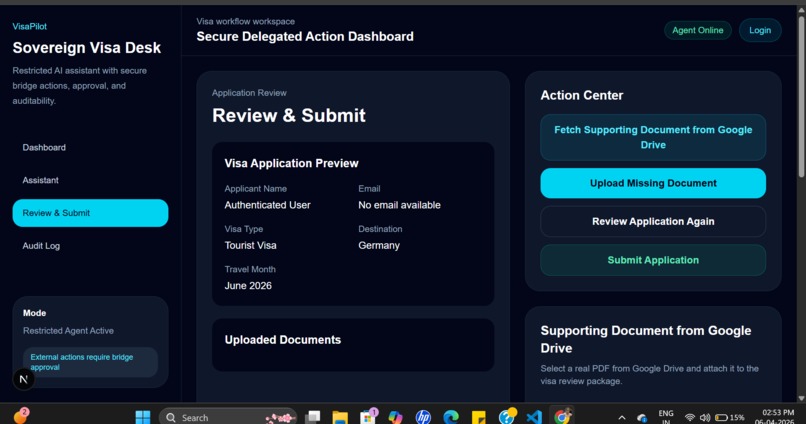806x424 pixels.
Task: Click the Submit Application button
Action: 653,260
